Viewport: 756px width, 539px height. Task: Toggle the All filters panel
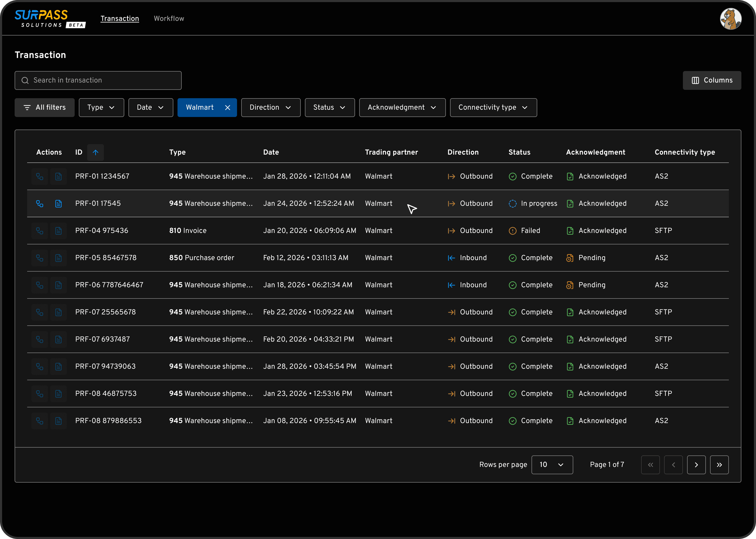click(x=44, y=107)
